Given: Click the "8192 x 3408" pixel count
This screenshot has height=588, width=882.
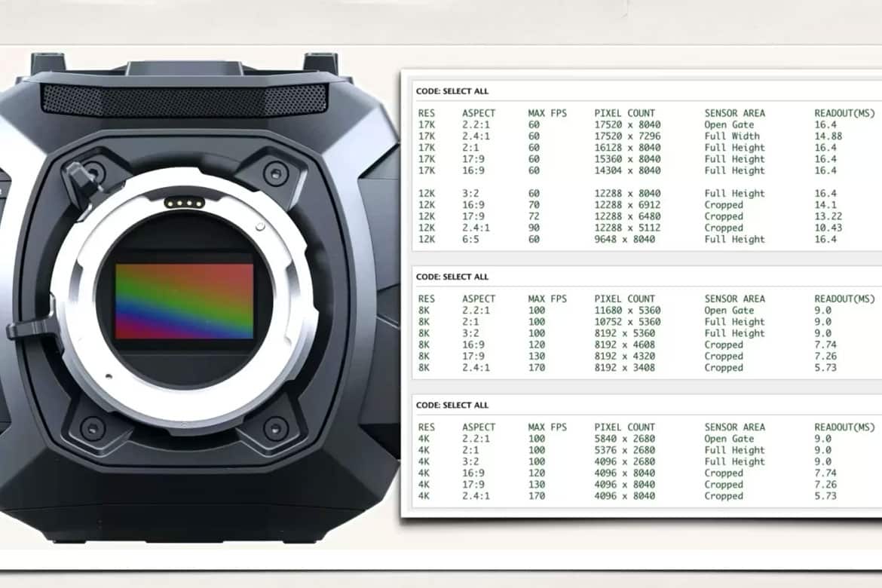Looking at the screenshot, I should point(624,367).
